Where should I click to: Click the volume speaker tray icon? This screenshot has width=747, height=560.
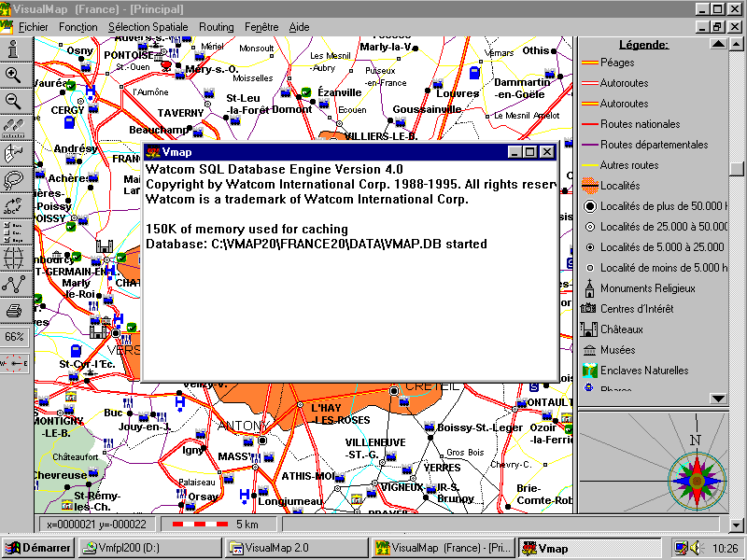click(697, 548)
